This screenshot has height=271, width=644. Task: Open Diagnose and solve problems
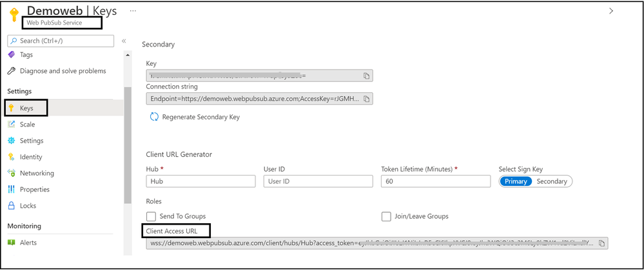[63, 71]
